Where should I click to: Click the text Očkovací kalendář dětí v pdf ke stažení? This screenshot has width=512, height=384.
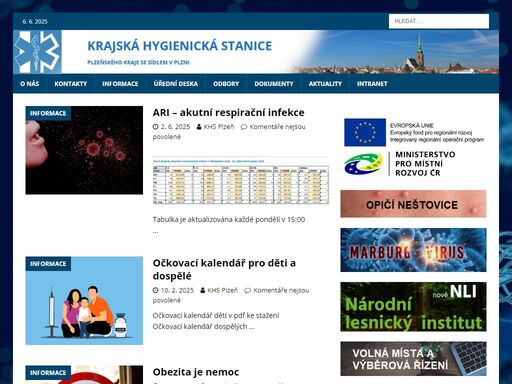[x=216, y=315]
